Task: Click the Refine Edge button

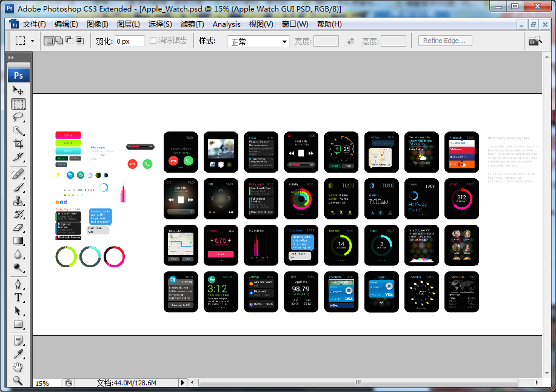Action: (x=444, y=41)
